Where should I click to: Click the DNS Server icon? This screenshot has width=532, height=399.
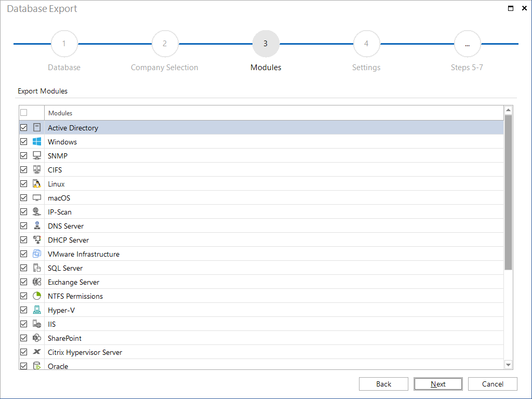pos(37,225)
